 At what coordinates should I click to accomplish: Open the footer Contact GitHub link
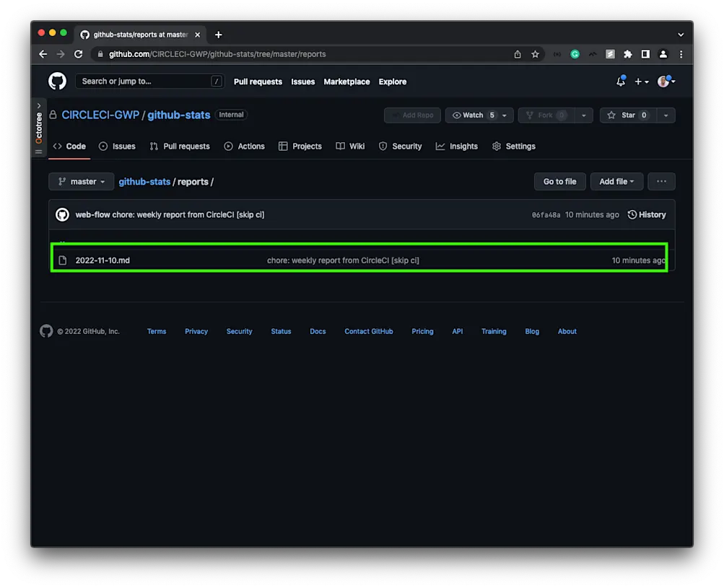click(368, 331)
